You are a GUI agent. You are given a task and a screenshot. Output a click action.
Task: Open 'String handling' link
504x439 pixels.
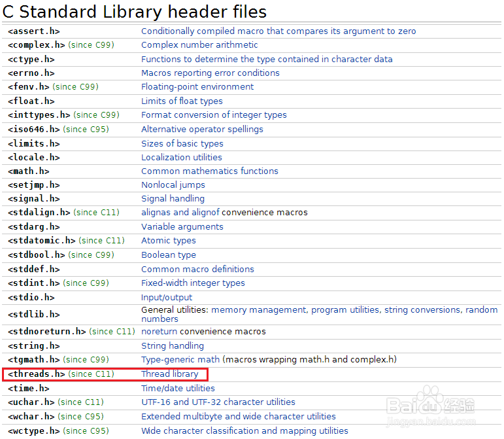[x=173, y=346]
